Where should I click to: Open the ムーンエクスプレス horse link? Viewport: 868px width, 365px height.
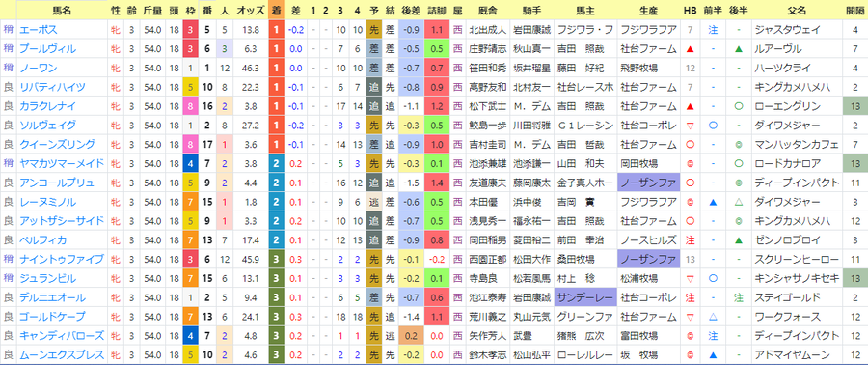pyautogui.click(x=62, y=355)
